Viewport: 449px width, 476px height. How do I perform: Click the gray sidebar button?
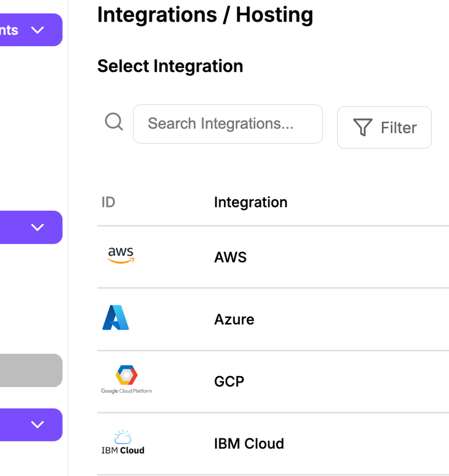(x=30, y=370)
